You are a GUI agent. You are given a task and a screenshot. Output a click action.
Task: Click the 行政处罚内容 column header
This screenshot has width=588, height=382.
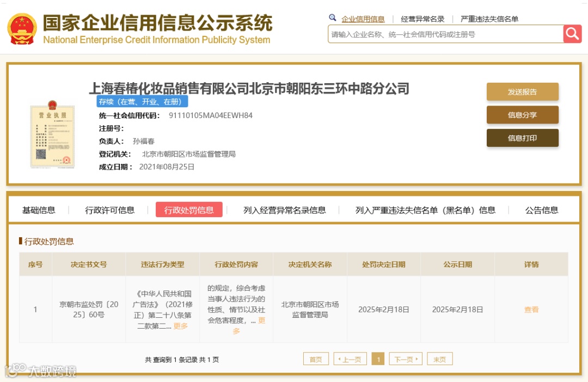(236, 264)
